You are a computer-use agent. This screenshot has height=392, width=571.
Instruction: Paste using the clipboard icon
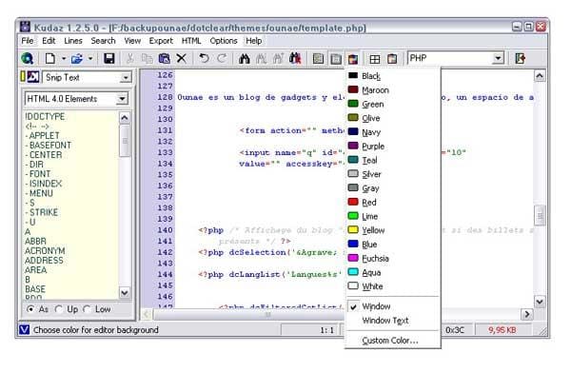click(164, 58)
